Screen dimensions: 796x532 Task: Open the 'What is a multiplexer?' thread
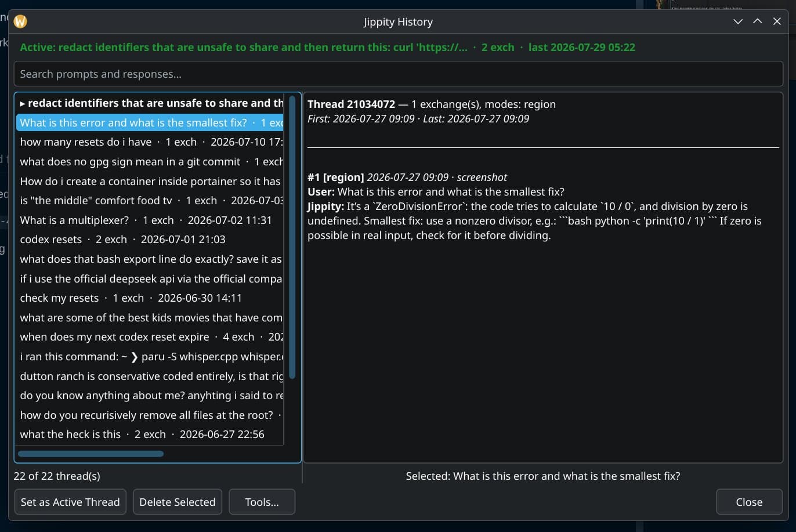coord(150,220)
